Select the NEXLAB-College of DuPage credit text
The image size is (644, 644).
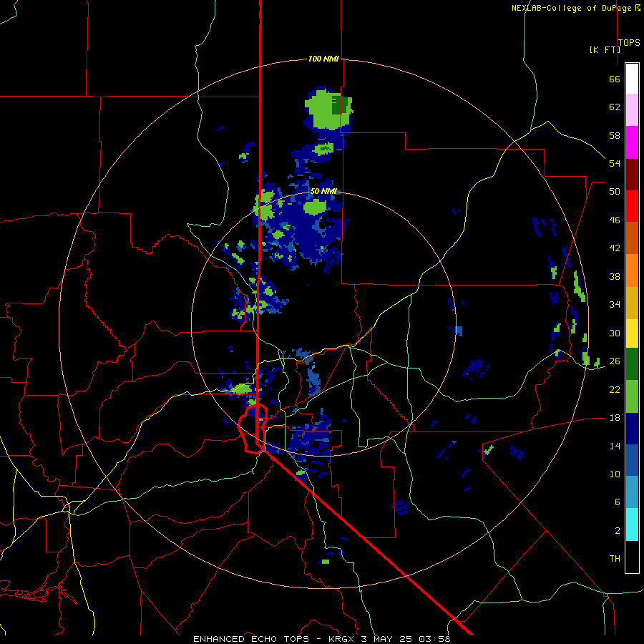(x=575, y=8)
